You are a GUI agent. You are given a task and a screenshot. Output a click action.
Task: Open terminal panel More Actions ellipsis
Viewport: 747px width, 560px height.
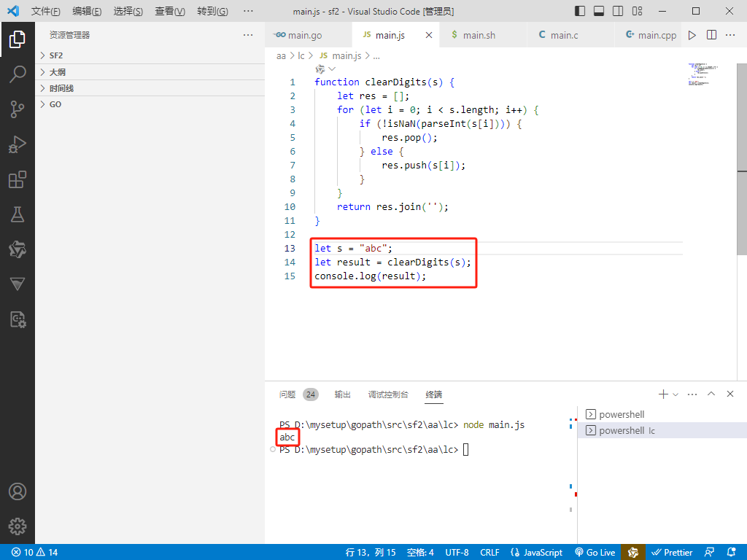point(692,394)
